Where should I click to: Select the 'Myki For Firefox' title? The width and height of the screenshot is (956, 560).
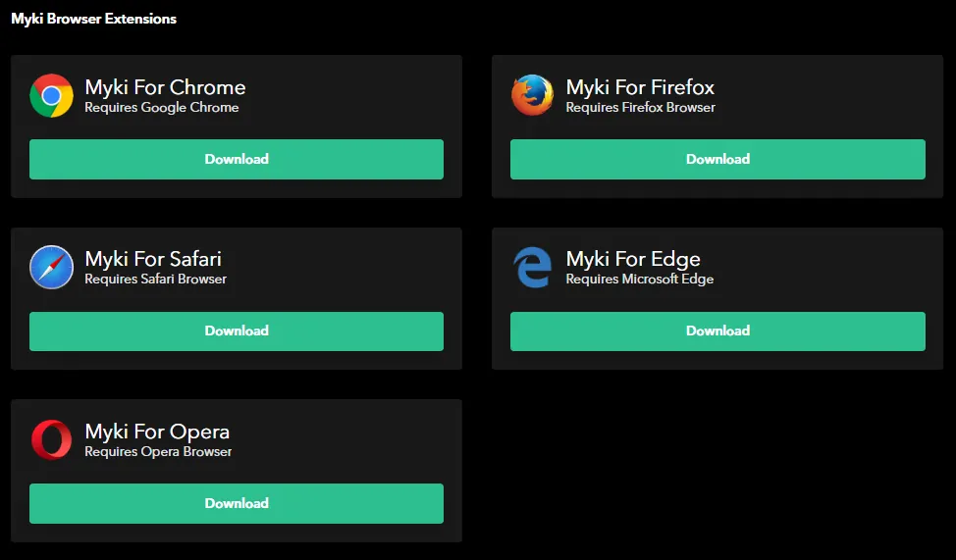[640, 87]
